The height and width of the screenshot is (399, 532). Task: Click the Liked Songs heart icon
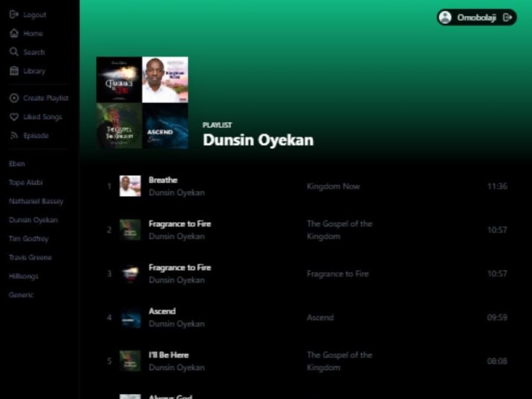[14, 117]
